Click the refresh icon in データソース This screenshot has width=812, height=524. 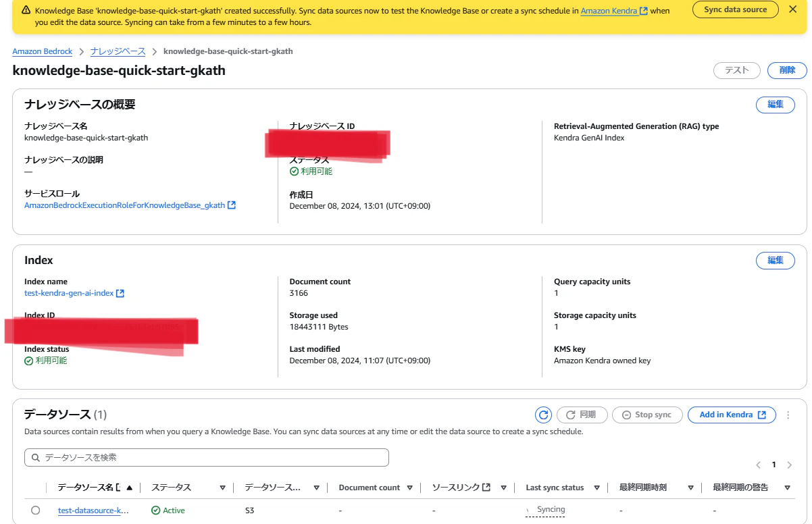[543, 415]
